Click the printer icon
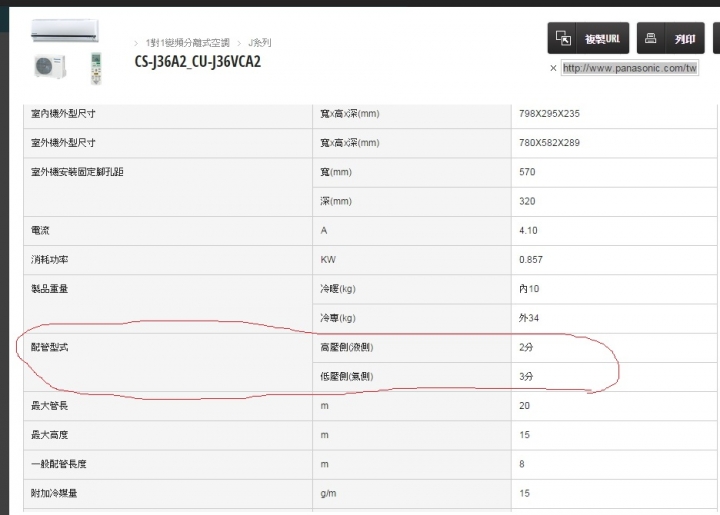This screenshot has height=515, width=720. point(650,38)
